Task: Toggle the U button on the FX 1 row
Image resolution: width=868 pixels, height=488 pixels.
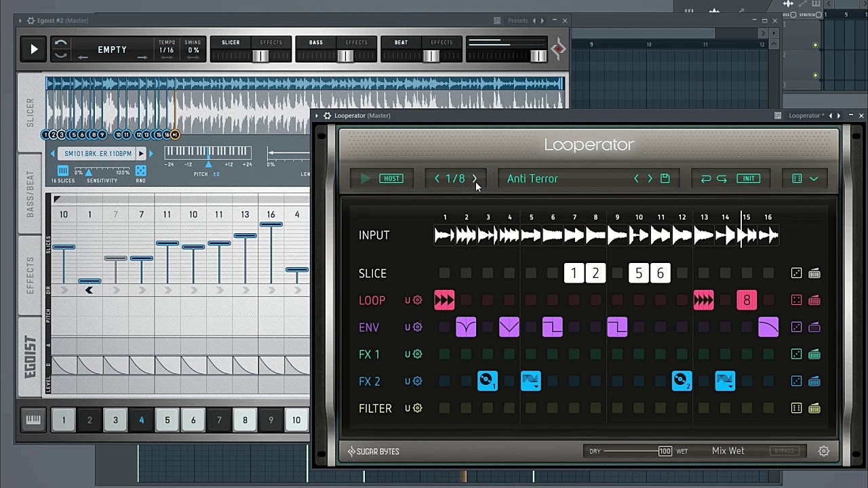Action: point(408,354)
